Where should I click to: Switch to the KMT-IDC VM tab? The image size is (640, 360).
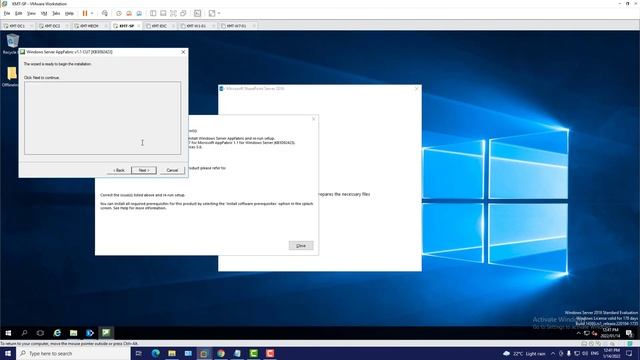(160, 26)
